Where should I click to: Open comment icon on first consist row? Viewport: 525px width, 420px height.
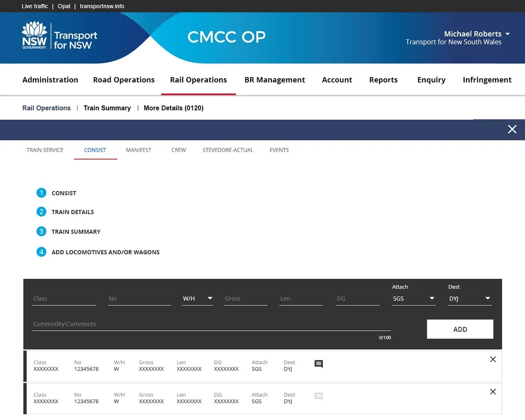click(x=319, y=364)
